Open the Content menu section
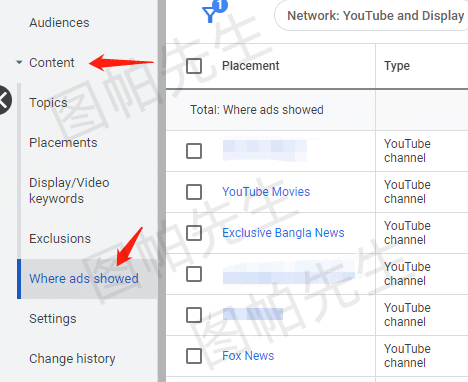The width and height of the screenshot is (468, 382). click(52, 63)
